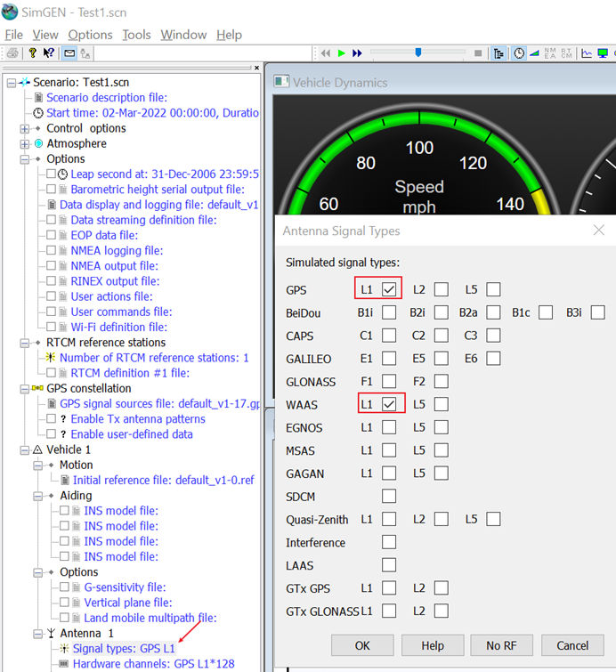Open the Tools menu

pos(136,35)
